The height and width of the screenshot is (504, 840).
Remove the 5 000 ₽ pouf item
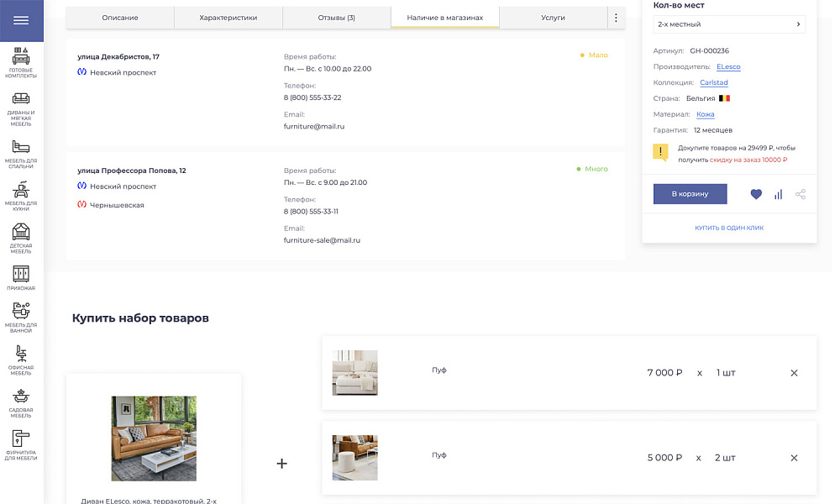click(794, 458)
